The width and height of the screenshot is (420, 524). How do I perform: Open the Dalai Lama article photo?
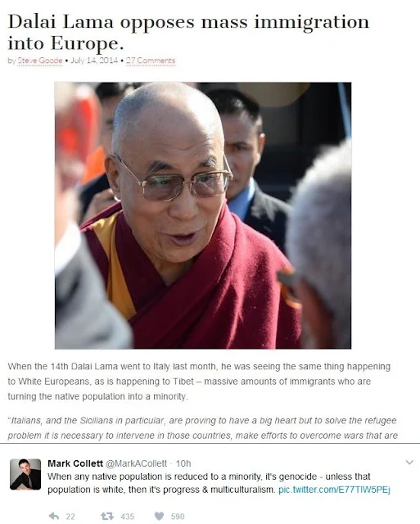point(203,215)
